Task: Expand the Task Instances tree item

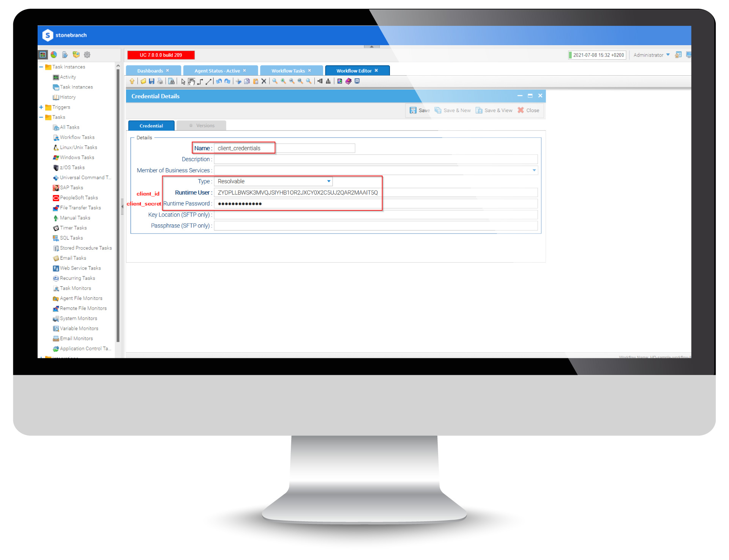Action: (42, 66)
